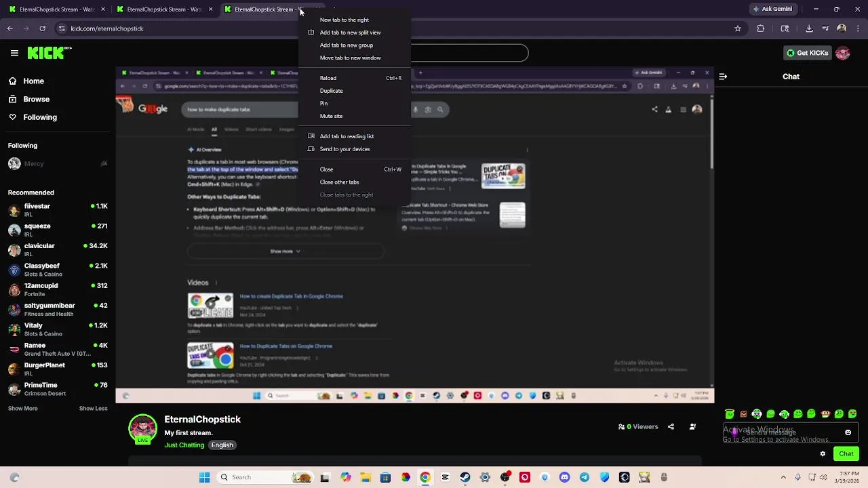Image resolution: width=868 pixels, height=488 pixels.
Task: Click Close in the tab context menu
Action: [355, 169]
